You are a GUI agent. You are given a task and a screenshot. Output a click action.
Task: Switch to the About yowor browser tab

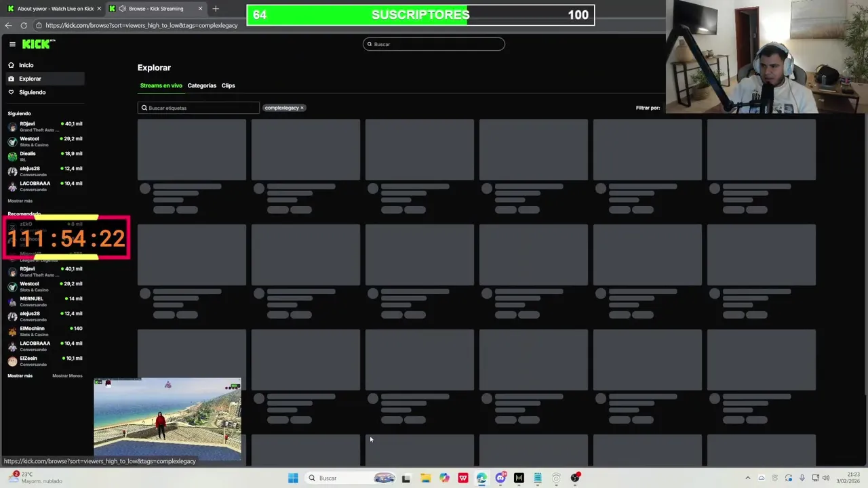[x=54, y=9]
